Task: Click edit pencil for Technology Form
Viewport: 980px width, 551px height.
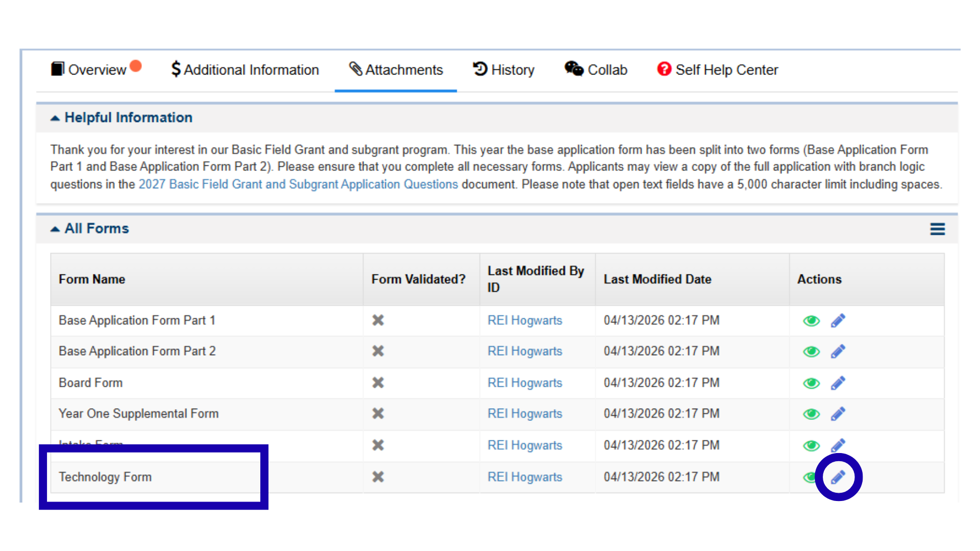Action: pos(838,478)
